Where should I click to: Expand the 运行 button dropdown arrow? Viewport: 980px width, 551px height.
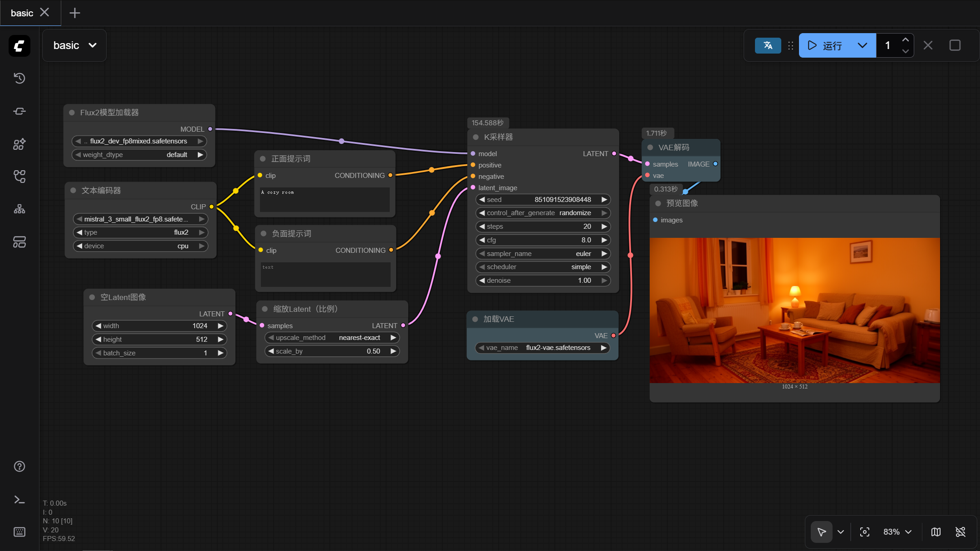[862, 45]
